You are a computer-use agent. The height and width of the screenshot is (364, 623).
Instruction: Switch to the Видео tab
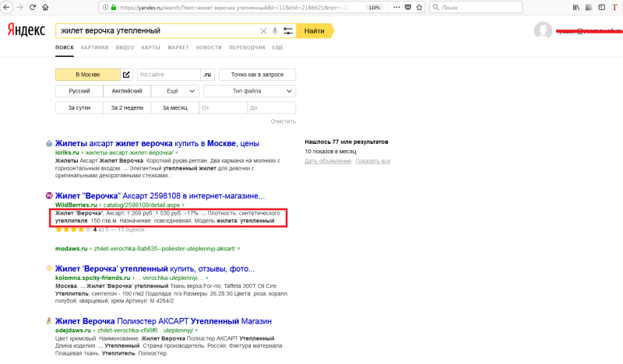coord(125,47)
